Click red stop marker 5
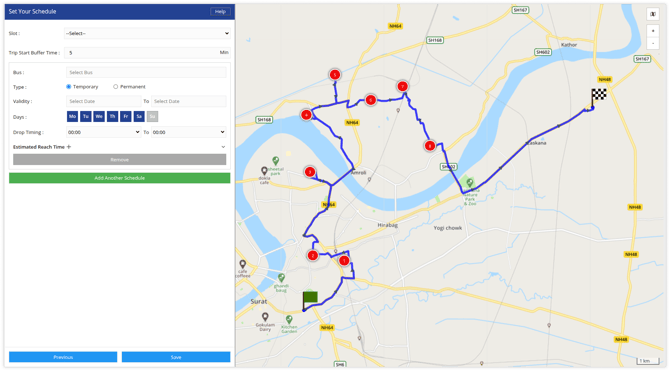670x371 pixels. 335,74
